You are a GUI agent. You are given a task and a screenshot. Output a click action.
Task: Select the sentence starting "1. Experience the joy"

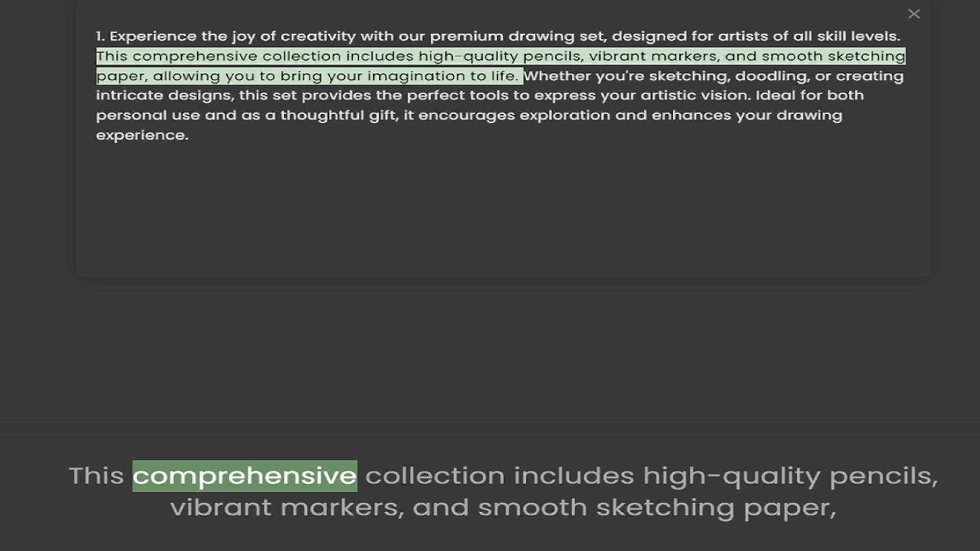pos(498,36)
